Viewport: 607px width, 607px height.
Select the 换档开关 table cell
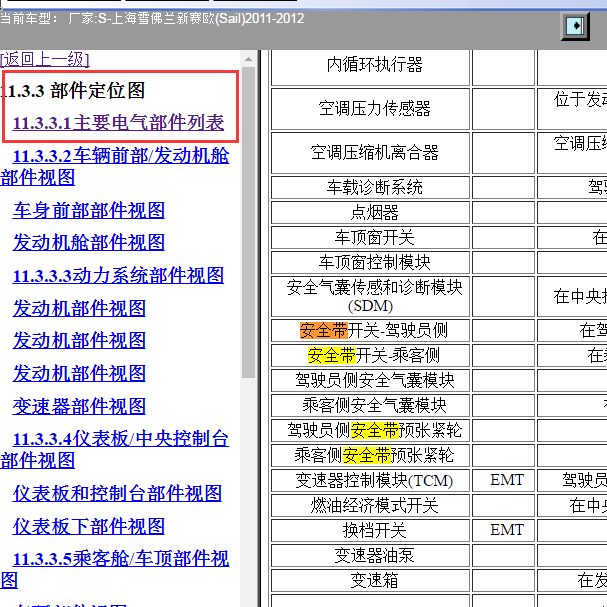click(370, 530)
